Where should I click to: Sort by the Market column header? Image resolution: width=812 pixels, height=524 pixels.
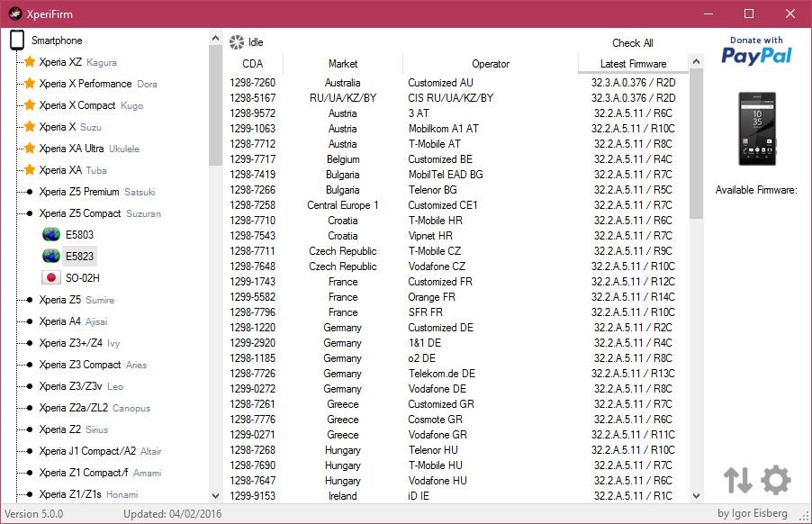pos(343,64)
